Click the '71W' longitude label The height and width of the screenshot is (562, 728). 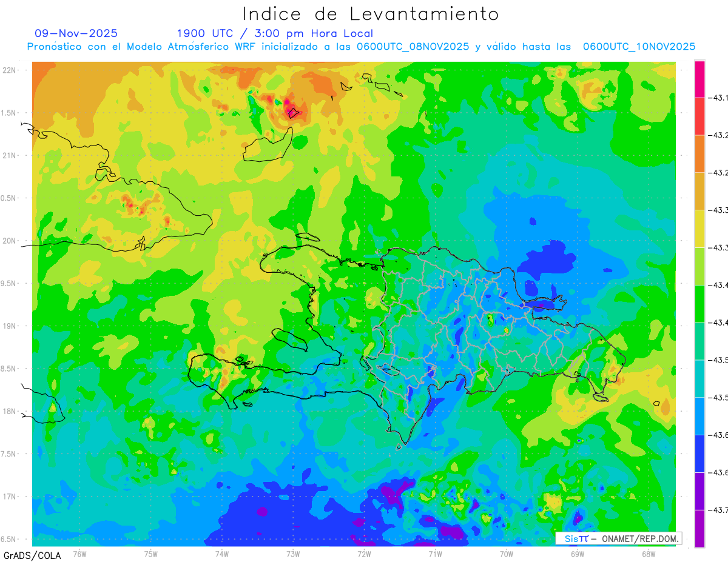435,554
